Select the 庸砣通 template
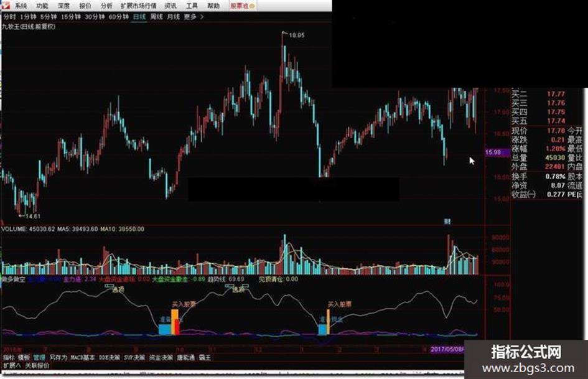Image resolution: width=588 pixels, height=379 pixels. point(185,358)
